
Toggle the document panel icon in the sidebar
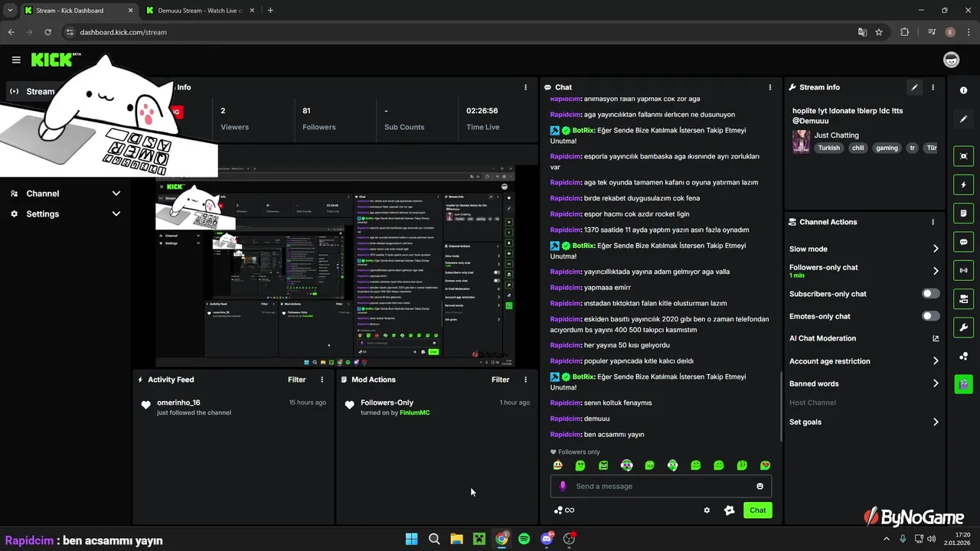coord(963,213)
